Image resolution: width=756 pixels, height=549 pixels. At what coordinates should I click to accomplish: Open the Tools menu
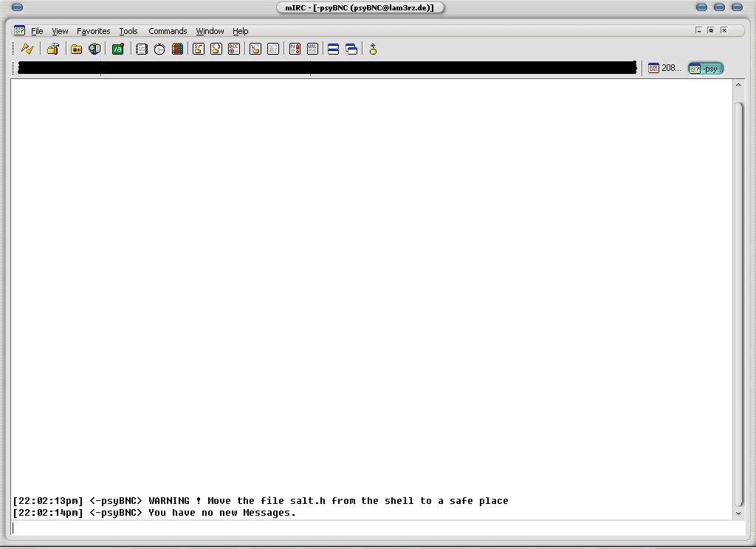click(128, 31)
